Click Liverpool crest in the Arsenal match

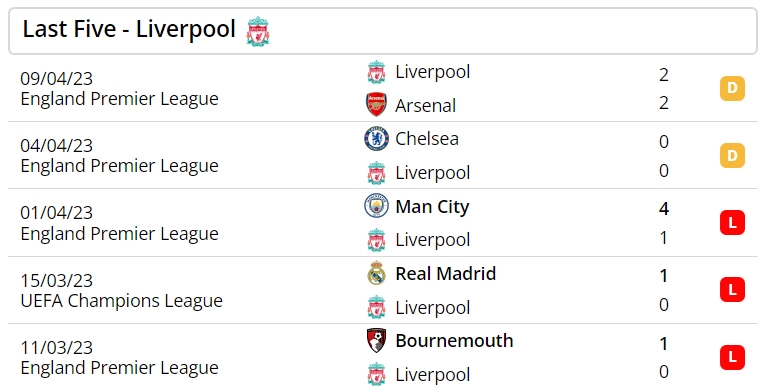tap(377, 72)
